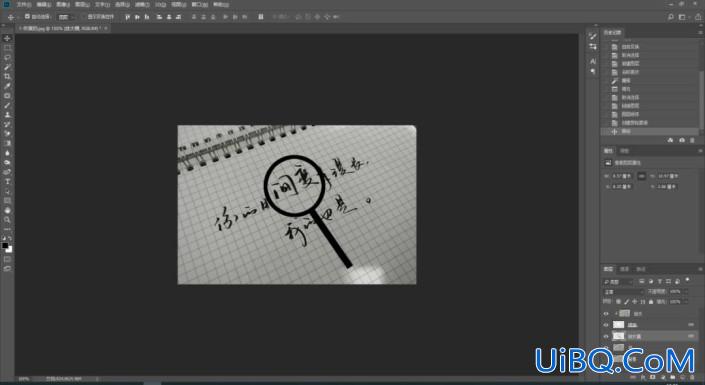This screenshot has width=705, height=385.
Task: Hide the top layer using its eye icon
Action: click(x=606, y=313)
